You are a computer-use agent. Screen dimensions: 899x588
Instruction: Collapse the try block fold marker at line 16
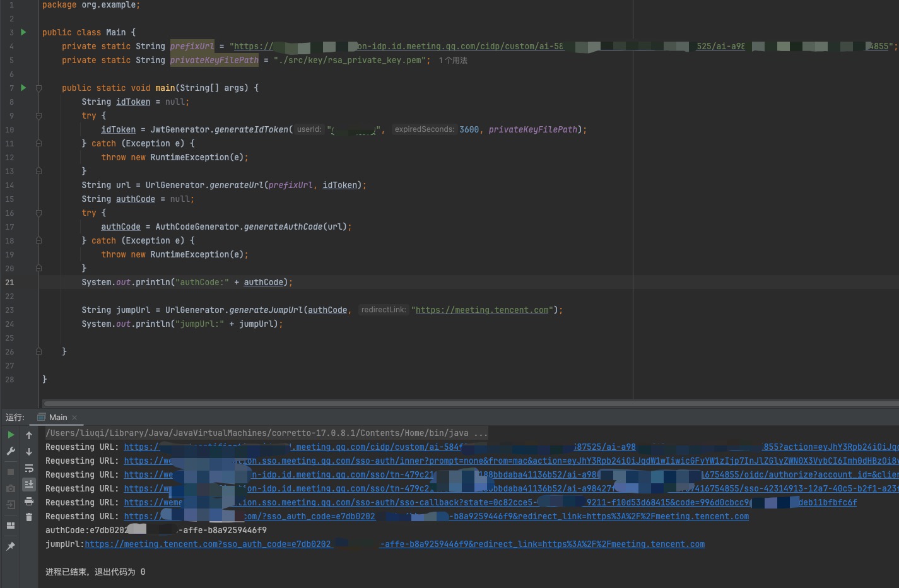pyautogui.click(x=38, y=213)
